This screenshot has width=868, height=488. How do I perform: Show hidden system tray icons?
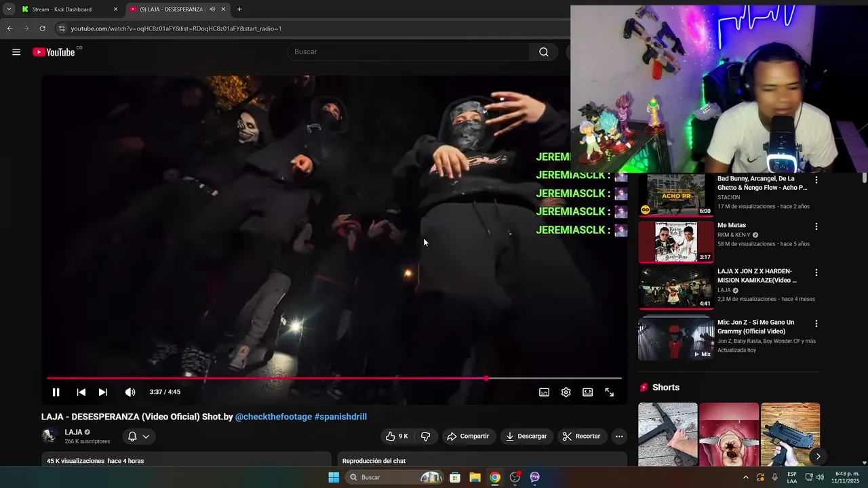click(746, 477)
